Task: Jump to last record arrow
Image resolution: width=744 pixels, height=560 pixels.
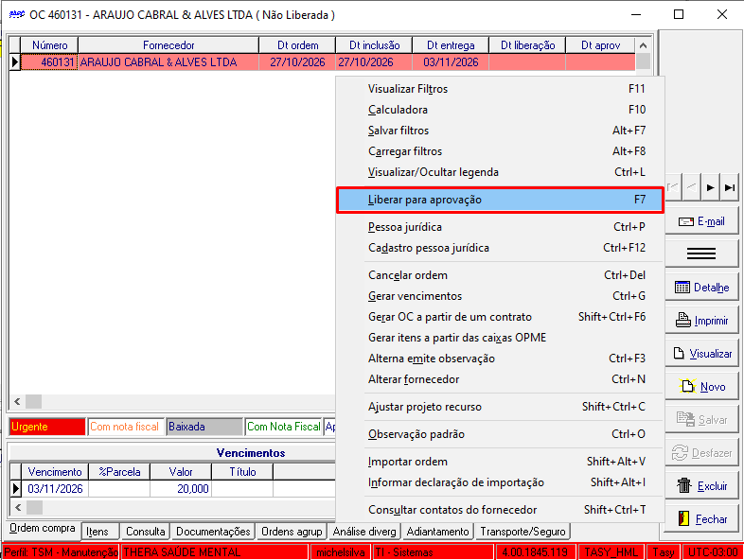Action: coord(730,188)
